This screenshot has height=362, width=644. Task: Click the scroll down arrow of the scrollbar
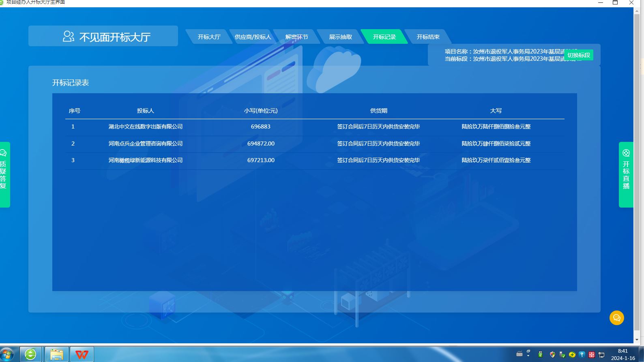click(637, 340)
